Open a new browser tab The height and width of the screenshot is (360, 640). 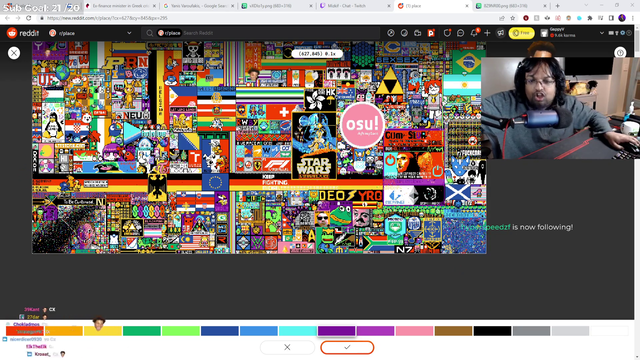558,6
